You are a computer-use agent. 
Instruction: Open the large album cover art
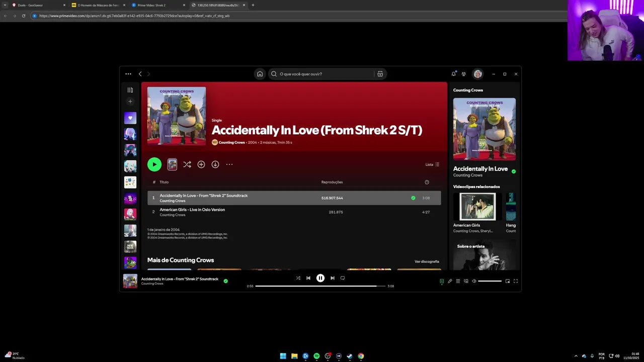[177, 116]
